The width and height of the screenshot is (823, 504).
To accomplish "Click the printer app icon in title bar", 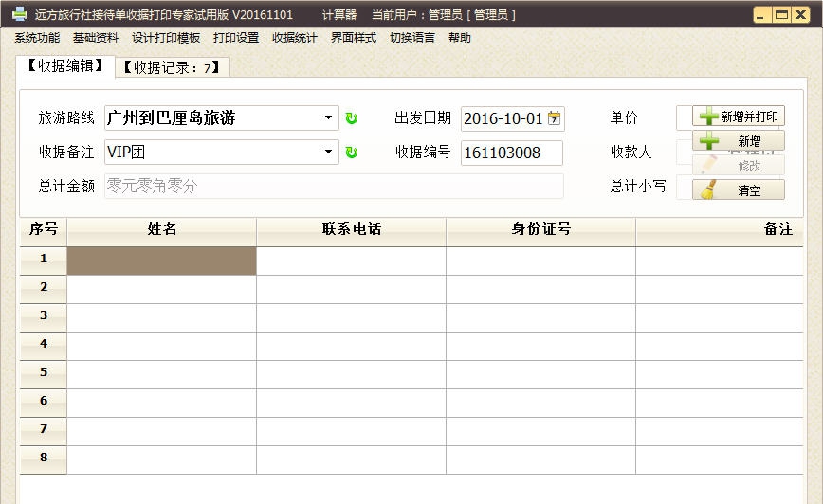I will pyautogui.click(x=19, y=14).
